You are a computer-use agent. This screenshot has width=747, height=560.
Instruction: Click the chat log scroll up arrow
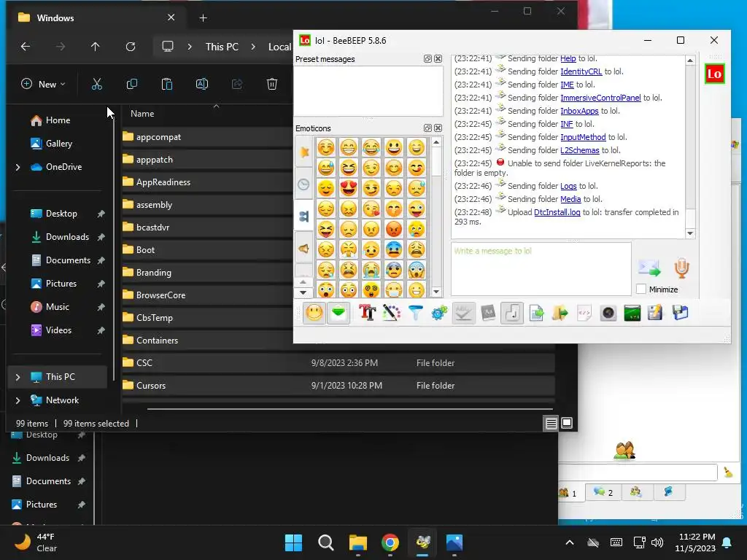[690, 61]
